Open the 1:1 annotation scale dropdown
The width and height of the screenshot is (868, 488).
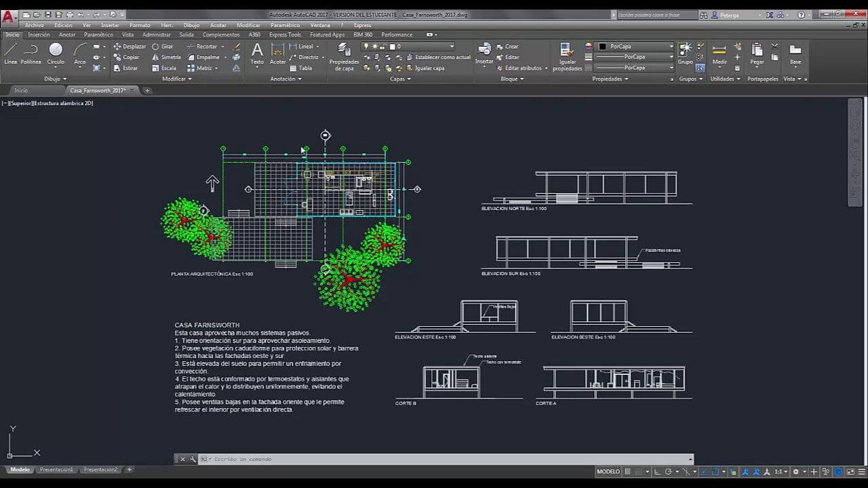click(781, 471)
